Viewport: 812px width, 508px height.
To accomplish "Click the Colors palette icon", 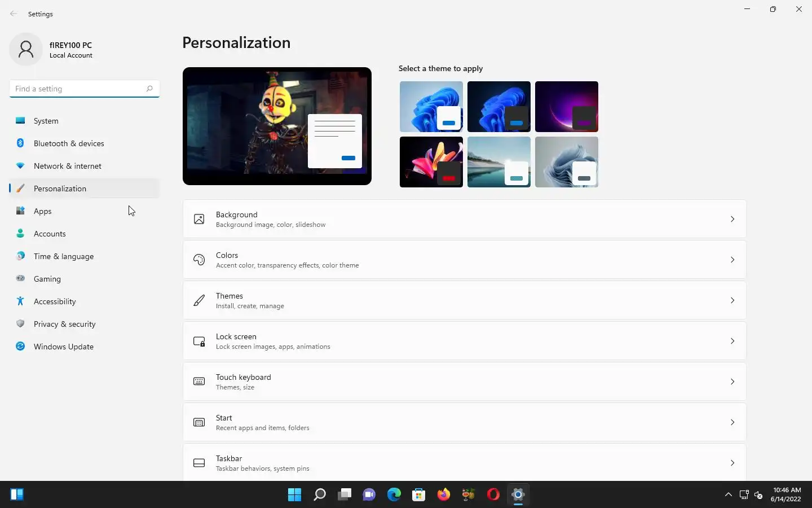I will pyautogui.click(x=199, y=260).
